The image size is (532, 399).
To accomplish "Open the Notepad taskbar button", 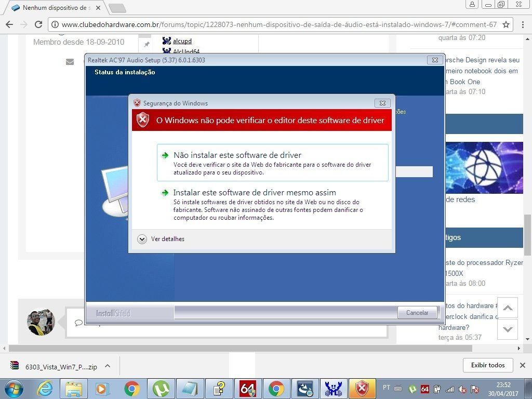I will (x=190, y=389).
